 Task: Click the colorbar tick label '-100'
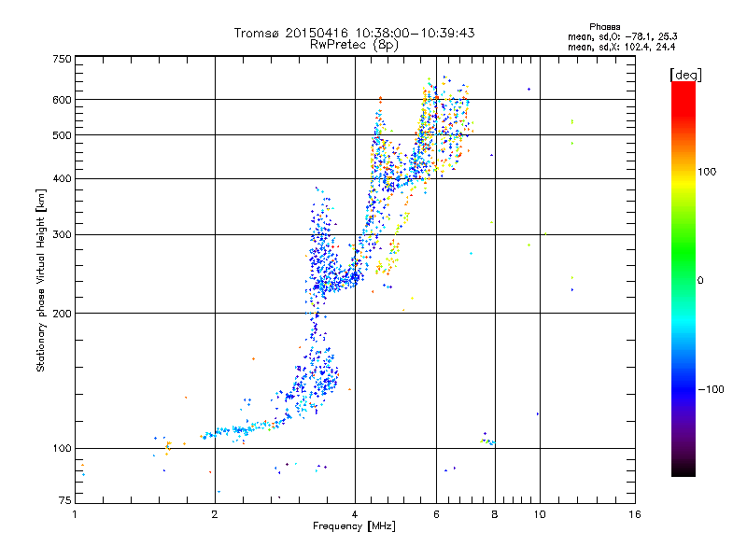[x=711, y=389]
